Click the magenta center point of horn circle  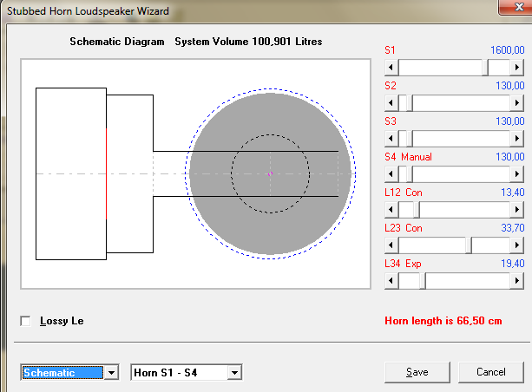pos(271,174)
